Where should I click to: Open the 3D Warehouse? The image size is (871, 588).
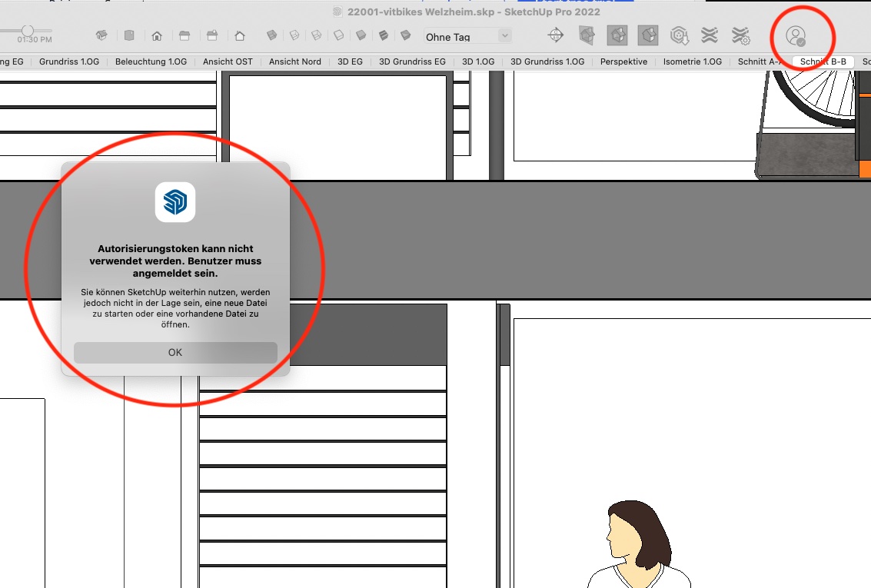[679, 35]
